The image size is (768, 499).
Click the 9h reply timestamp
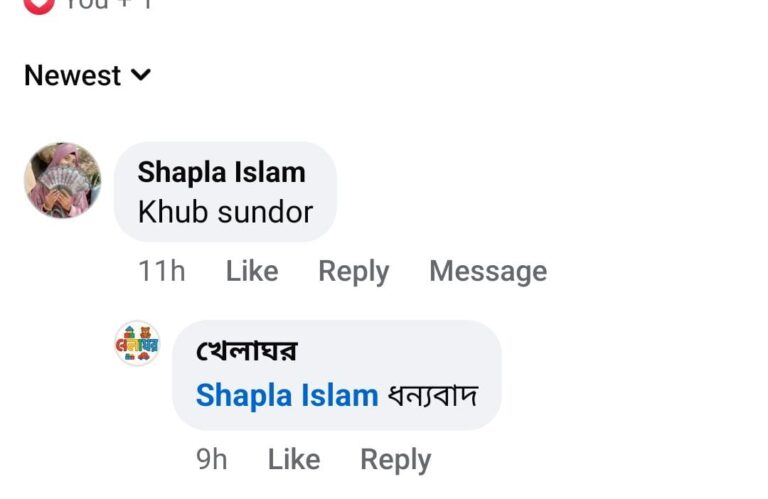(211, 459)
